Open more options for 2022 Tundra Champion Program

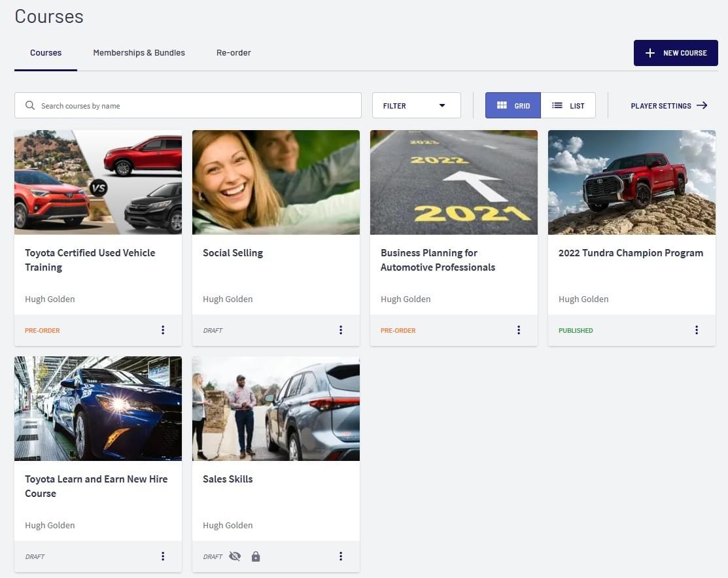point(697,330)
